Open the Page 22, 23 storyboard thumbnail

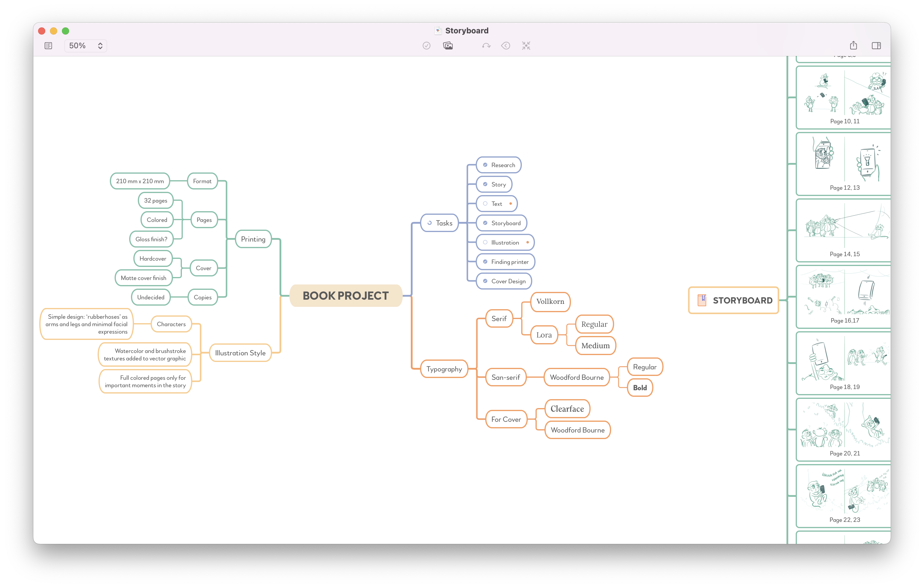point(844,496)
